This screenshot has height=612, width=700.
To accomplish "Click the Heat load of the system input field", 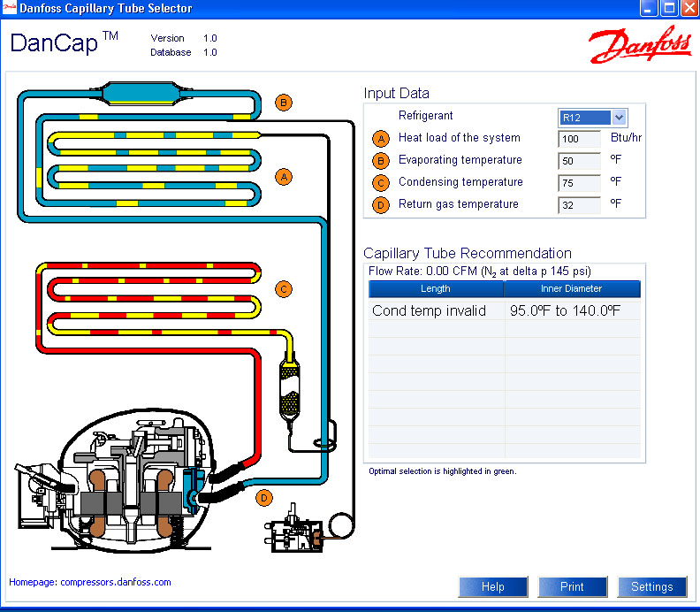I will coord(579,139).
